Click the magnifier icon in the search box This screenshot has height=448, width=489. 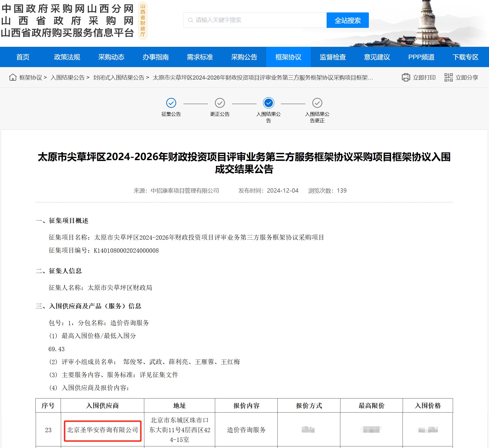tap(191, 20)
